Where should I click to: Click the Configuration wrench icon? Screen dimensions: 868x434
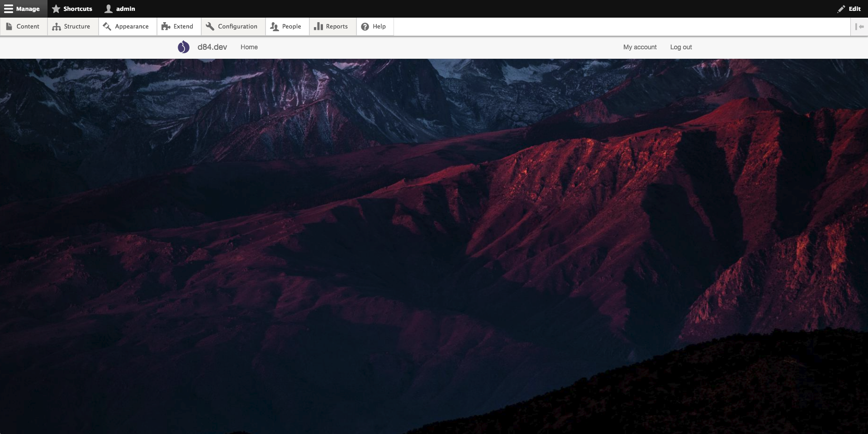(x=210, y=27)
